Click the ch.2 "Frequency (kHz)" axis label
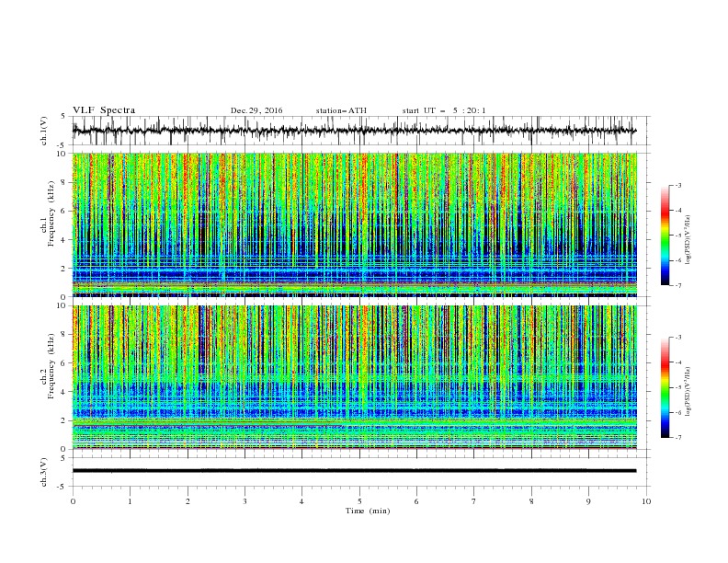Viewport: 728px width, 563px height. (51, 366)
